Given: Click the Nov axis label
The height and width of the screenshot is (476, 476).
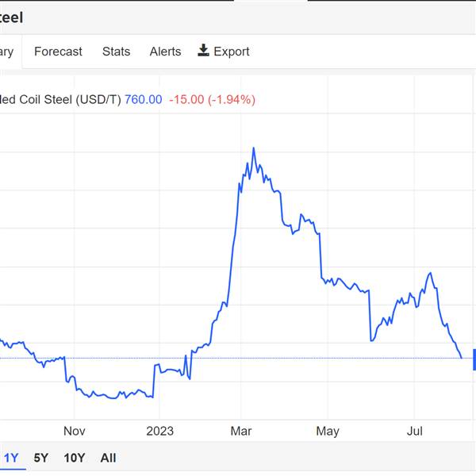Looking at the screenshot, I should click(75, 431).
